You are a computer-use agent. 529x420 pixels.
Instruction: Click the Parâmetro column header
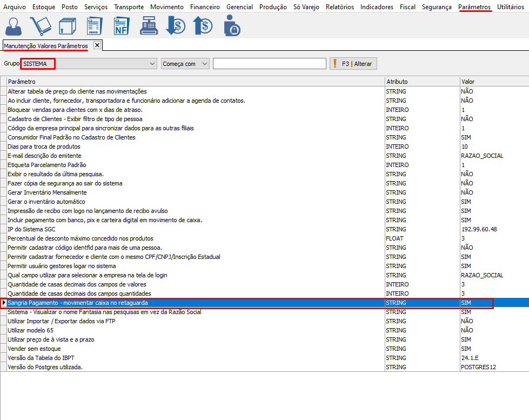pos(195,82)
